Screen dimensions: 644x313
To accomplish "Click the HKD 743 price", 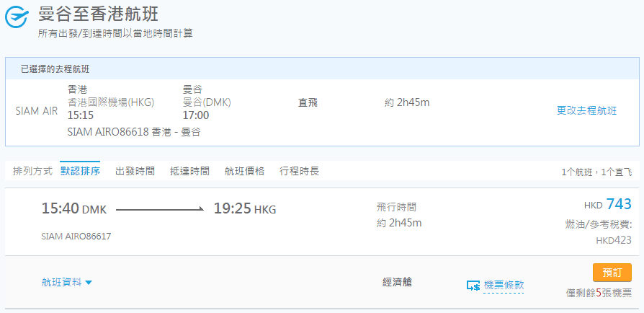I will pos(608,205).
